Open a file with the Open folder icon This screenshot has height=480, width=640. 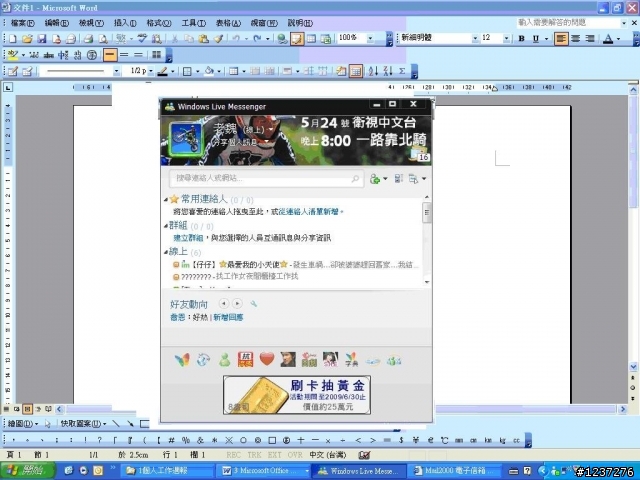pyautogui.click(x=27, y=39)
